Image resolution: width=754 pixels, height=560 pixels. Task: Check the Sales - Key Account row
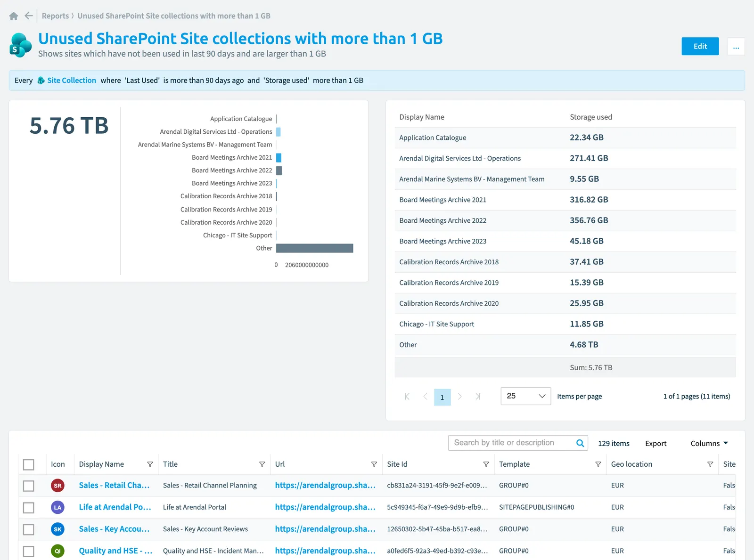(29, 530)
